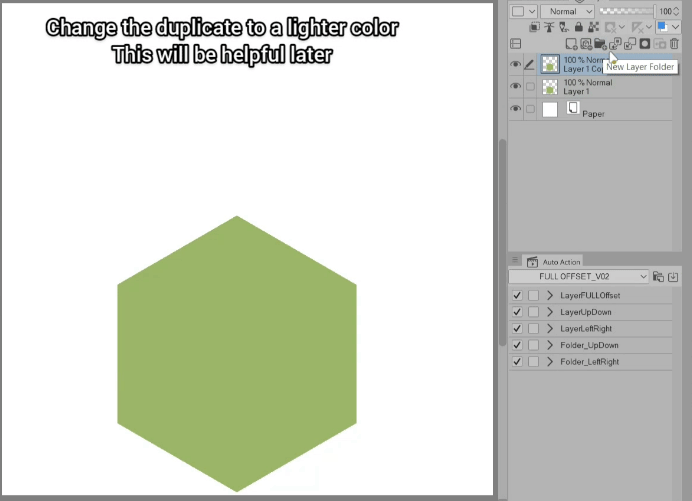Enable the empty box beside LayerFULLOffset

(x=534, y=295)
